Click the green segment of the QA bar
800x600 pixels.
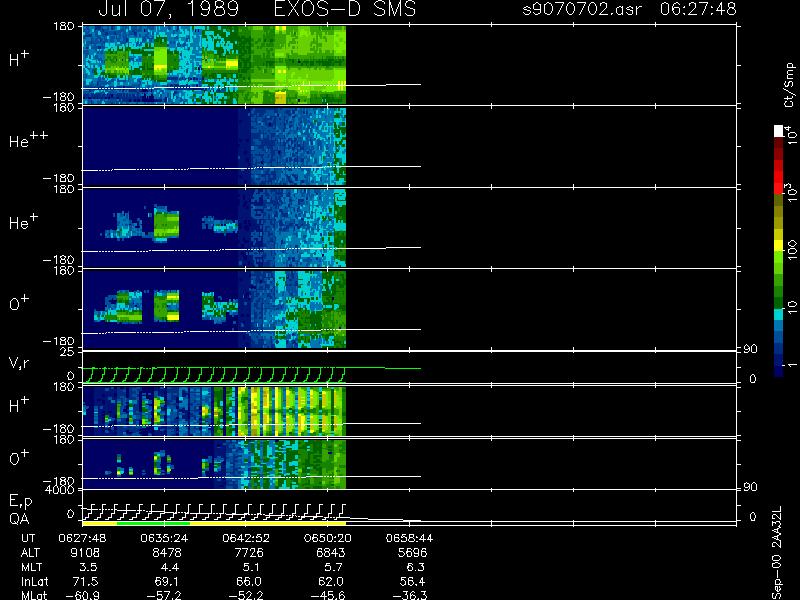point(153,523)
